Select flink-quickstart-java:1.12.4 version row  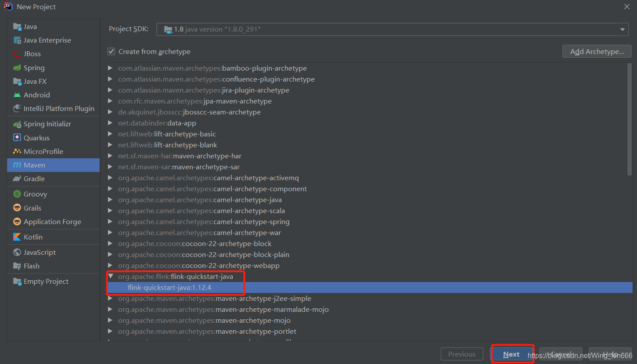(370, 288)
